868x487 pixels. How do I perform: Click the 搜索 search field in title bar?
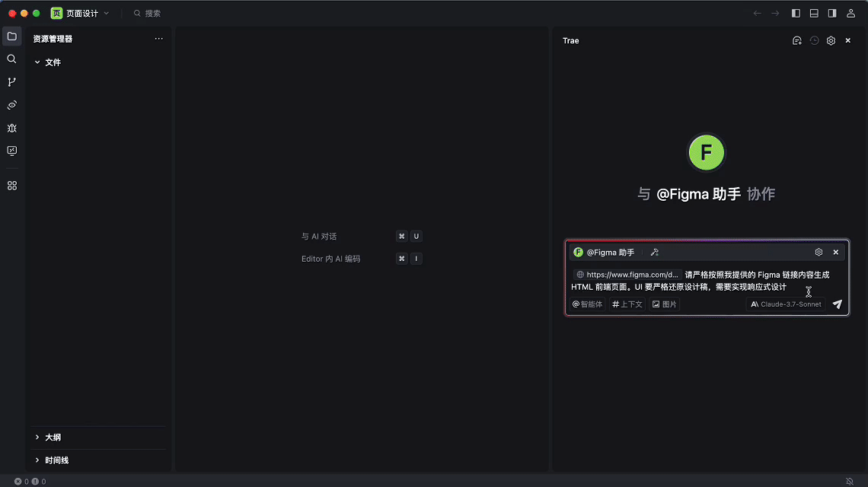click(152, 14)
